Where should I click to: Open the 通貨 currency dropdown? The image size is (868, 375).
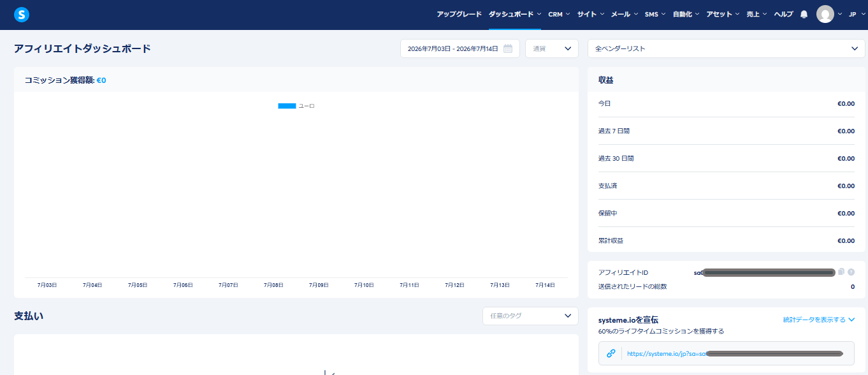551,48
